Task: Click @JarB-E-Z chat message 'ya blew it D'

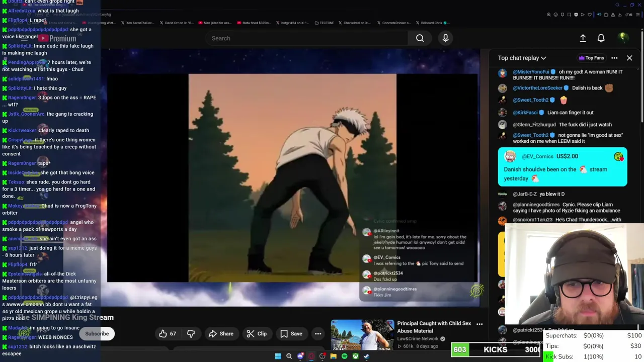Action: (x=552, y=194)
